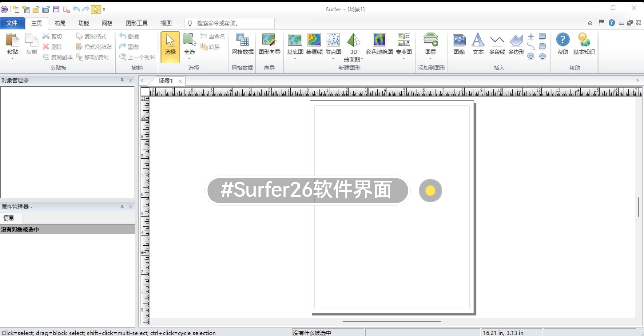The width and height of the screenshot is (644, 336).
Task: Insert an Image (图像)
Action: [x=459, y=44]
